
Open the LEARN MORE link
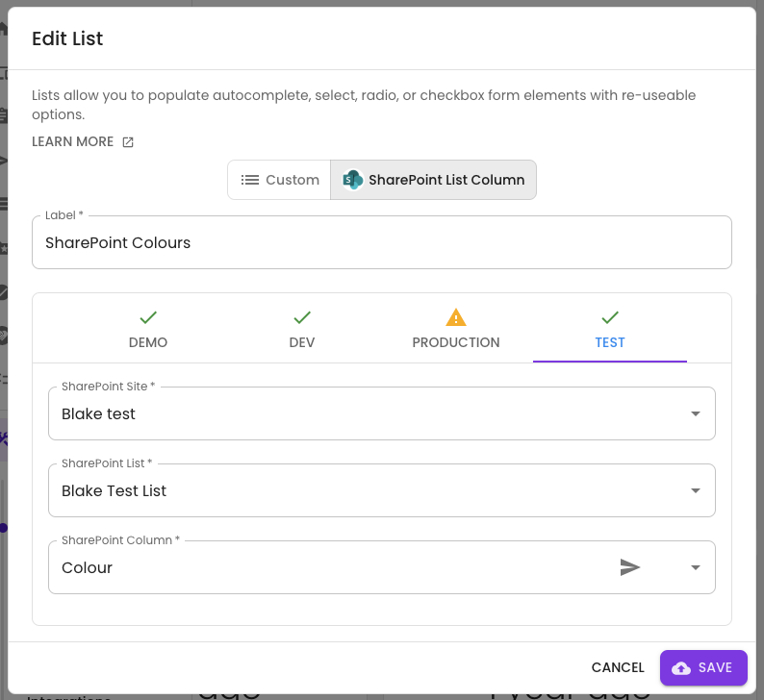(x=83, y=141)
